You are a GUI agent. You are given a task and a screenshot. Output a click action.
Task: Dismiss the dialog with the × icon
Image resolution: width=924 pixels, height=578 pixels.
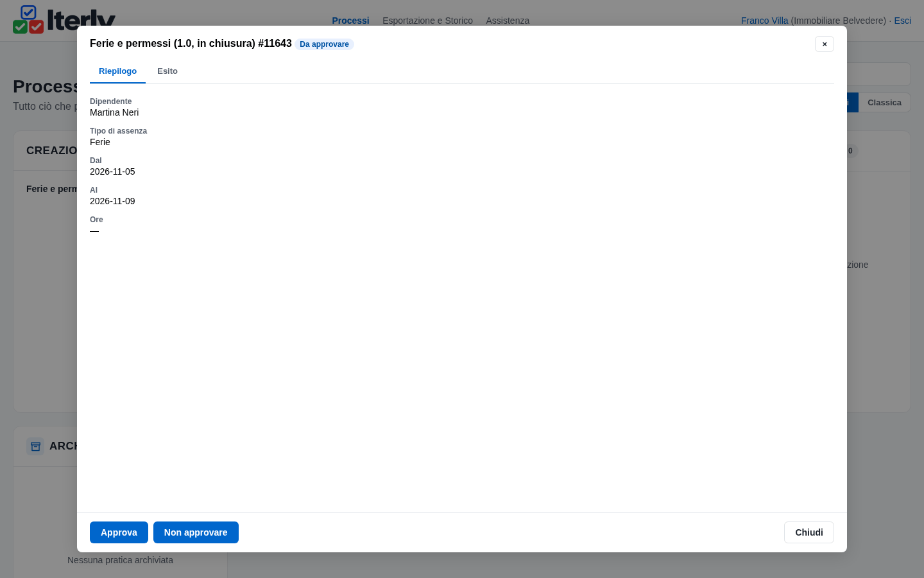click(x=825, y=44)
